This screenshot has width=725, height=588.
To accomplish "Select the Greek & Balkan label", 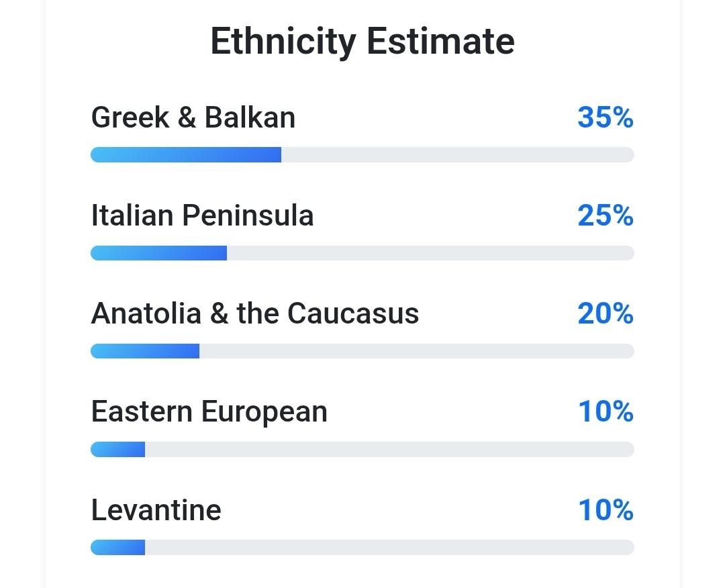I will pos(193,117).
